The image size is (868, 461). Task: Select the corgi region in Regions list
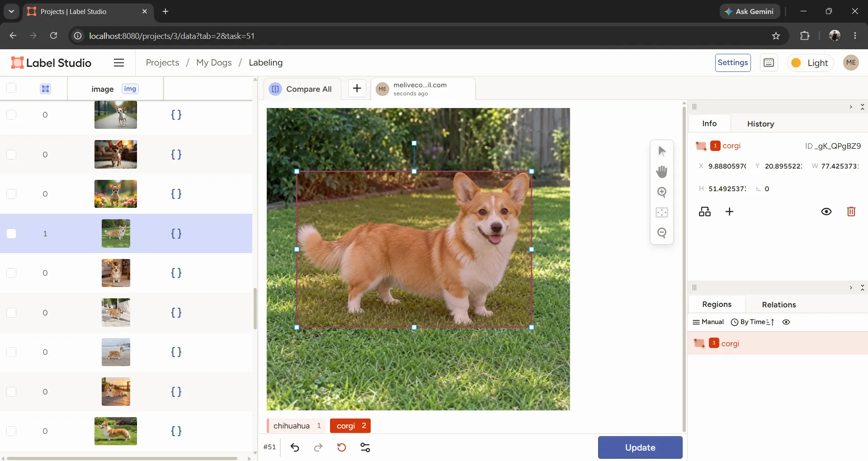point(778,343)
